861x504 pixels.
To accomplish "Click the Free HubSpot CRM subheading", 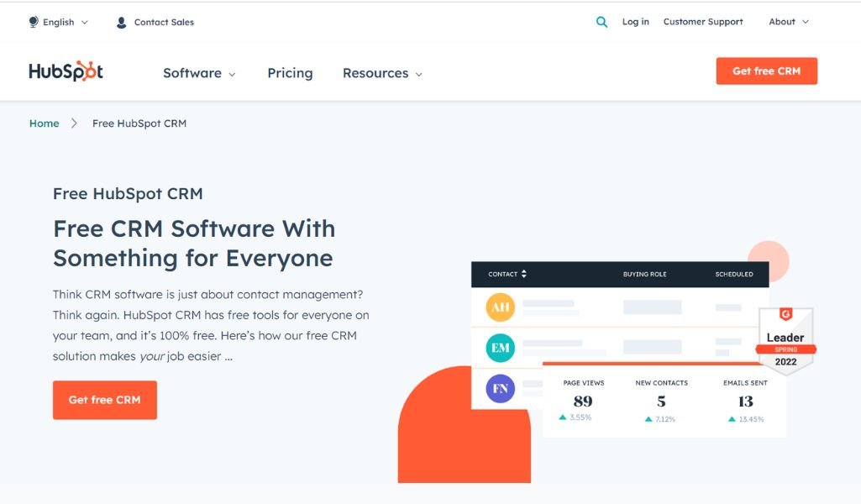I will tap(128, 194).
